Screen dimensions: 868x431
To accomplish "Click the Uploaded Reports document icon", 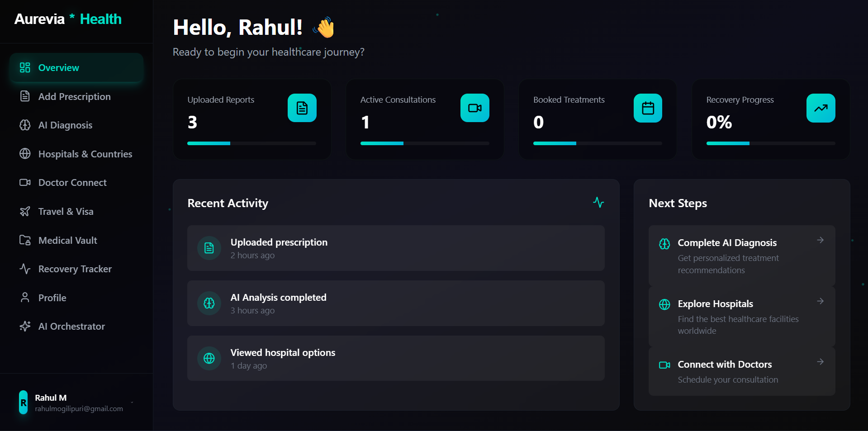I will pyautogui.click(x=302, y=108).
